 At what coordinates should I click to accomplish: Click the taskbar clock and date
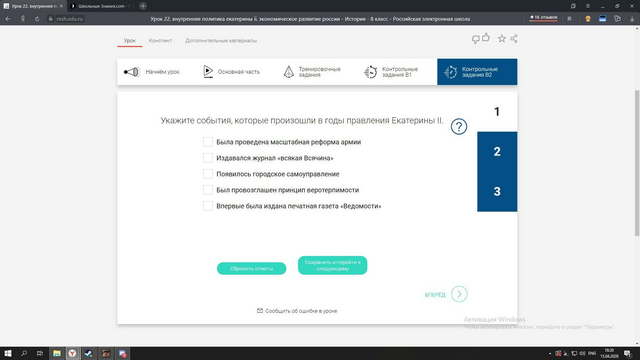[609, 353]
